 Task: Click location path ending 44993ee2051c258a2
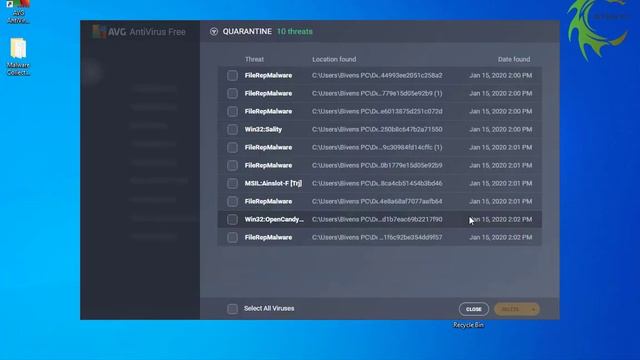click(x=377, y=76)
